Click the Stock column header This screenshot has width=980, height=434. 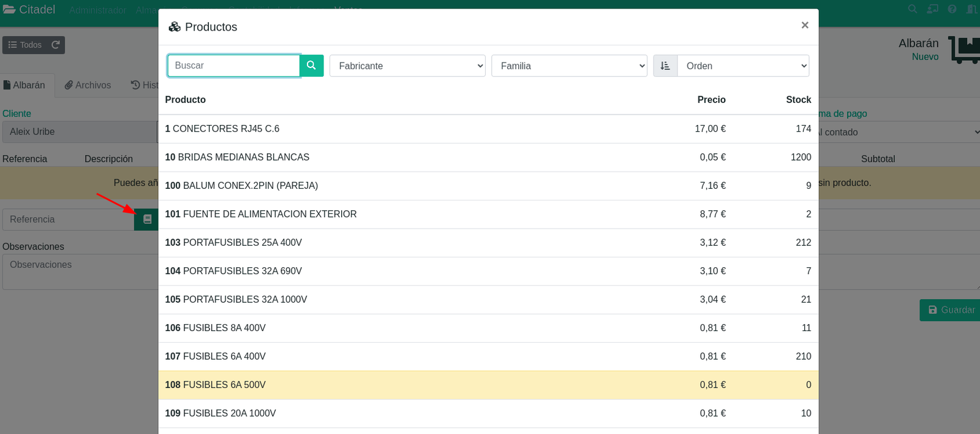point(799,99)
